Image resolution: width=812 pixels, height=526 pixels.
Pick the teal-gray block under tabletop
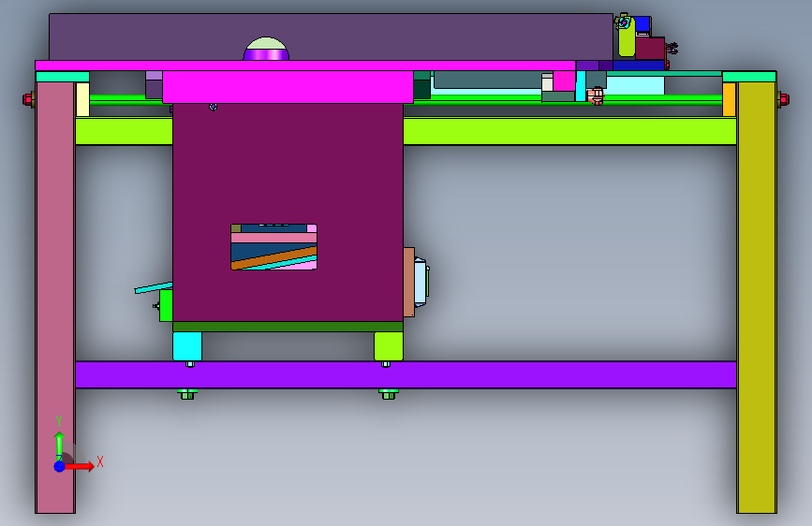(x=488, y=80)
